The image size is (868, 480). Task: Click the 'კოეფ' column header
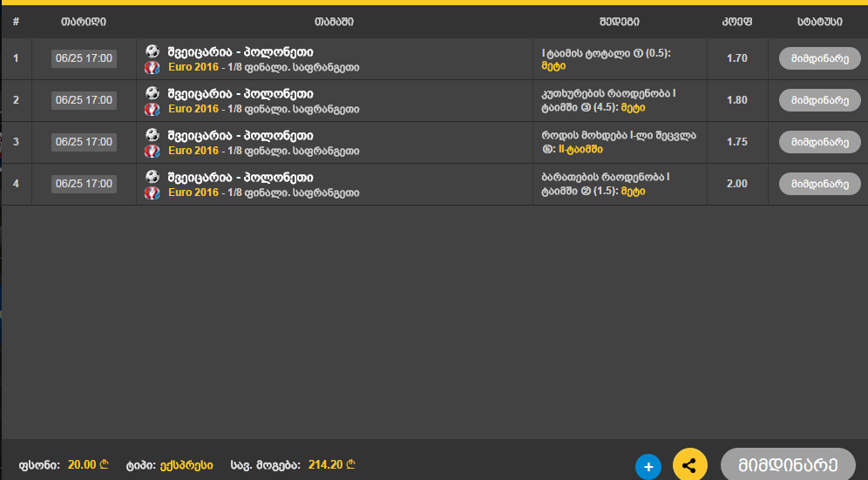click(736, 22)
